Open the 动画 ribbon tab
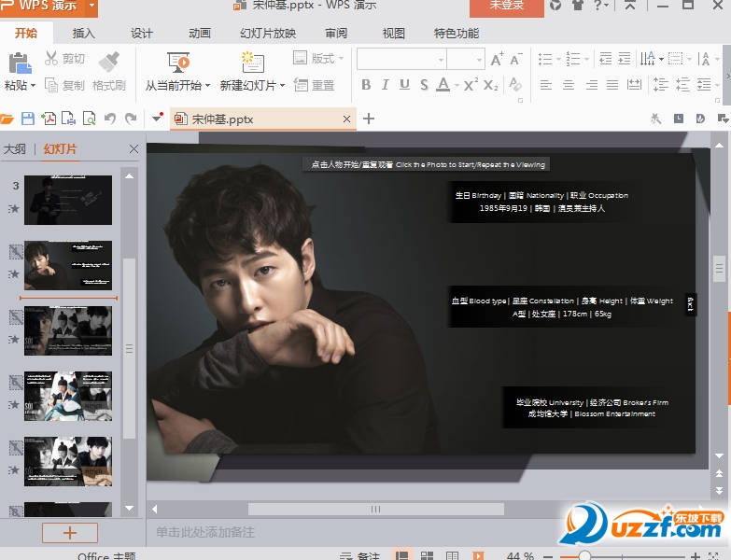Viewport: 731px width, 560px height. 200,33
